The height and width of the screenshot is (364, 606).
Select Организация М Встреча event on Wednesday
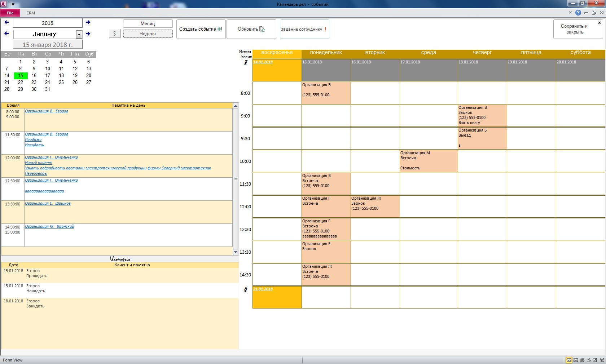pos(429,161)
